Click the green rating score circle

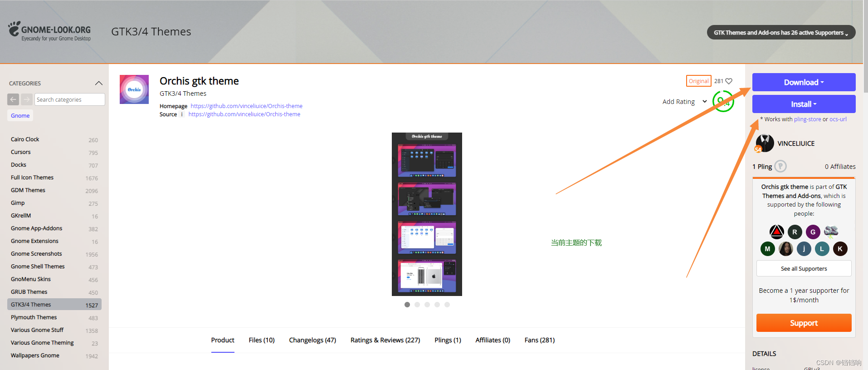coord(723,101)
